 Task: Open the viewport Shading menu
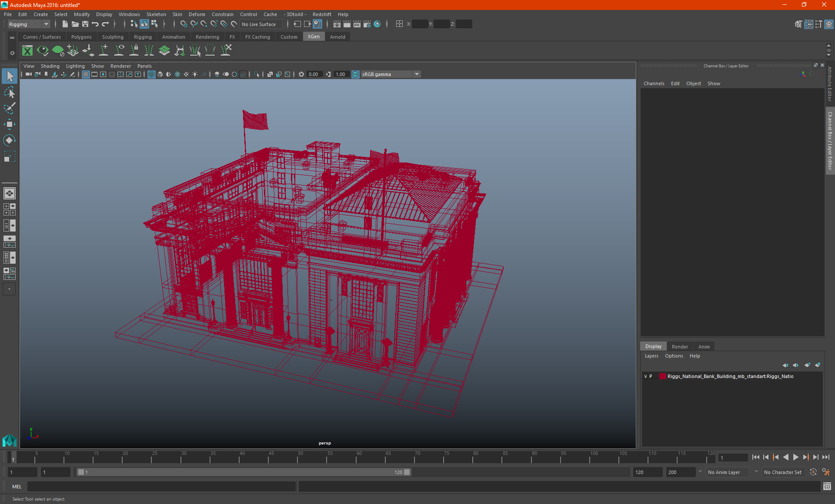pyautogui.click(x=50, y=66)
